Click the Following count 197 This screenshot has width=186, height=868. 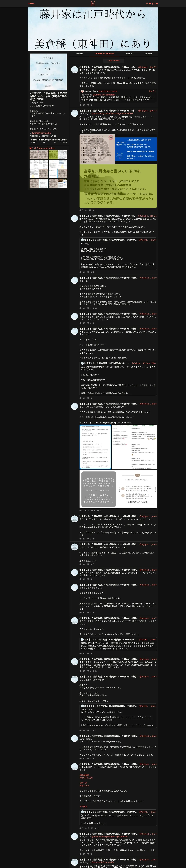tap(43, 142)
